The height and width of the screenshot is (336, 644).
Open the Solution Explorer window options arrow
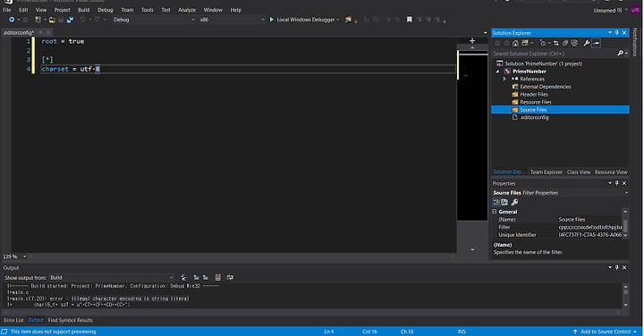point(609,33)
